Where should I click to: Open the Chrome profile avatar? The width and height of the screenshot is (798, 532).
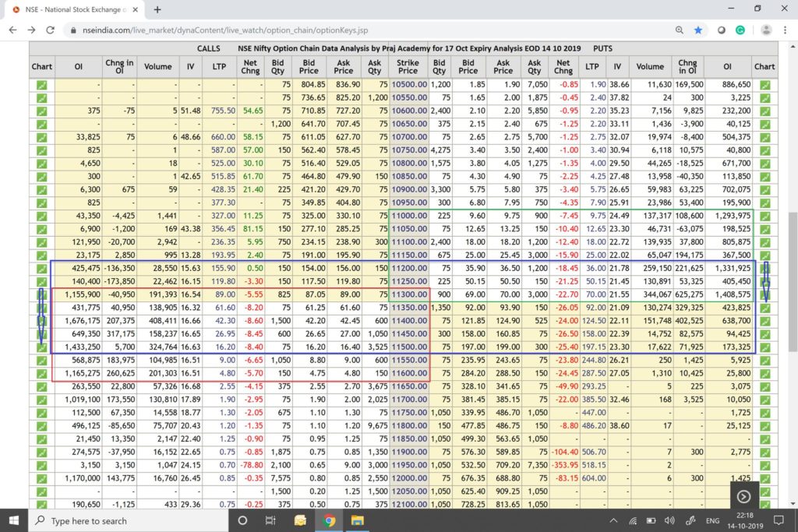pyautogui.click(x=764, y=30)
